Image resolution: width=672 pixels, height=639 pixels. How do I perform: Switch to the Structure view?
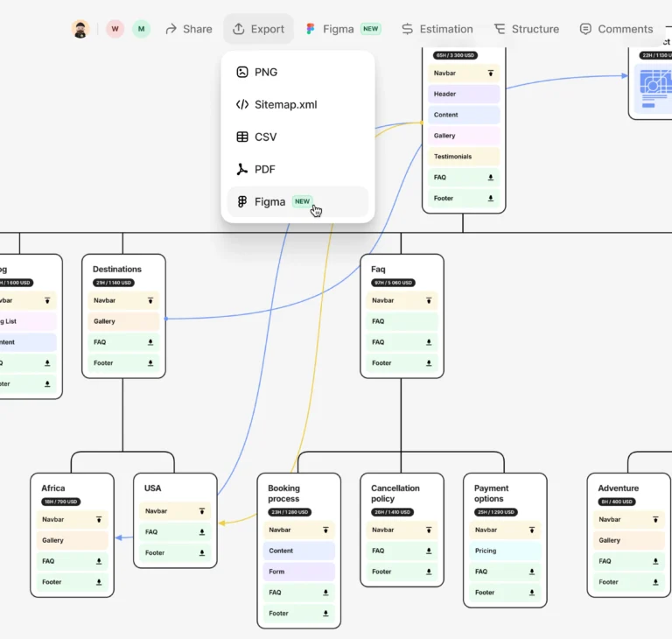click(x=527, y=29)
